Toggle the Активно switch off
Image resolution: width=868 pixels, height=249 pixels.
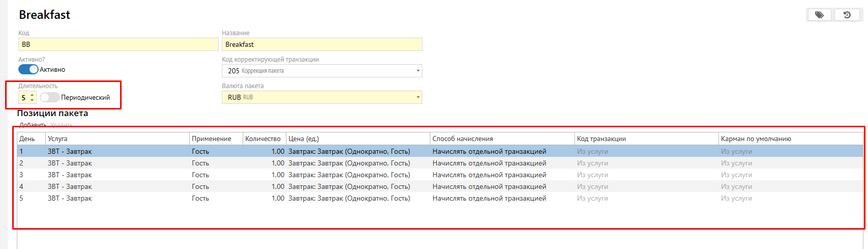coord(28,69)
